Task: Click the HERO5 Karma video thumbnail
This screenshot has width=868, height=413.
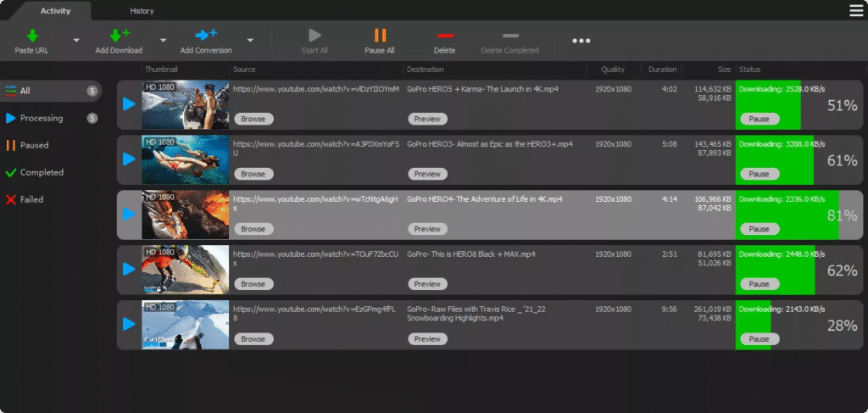Action: point(186,104)
